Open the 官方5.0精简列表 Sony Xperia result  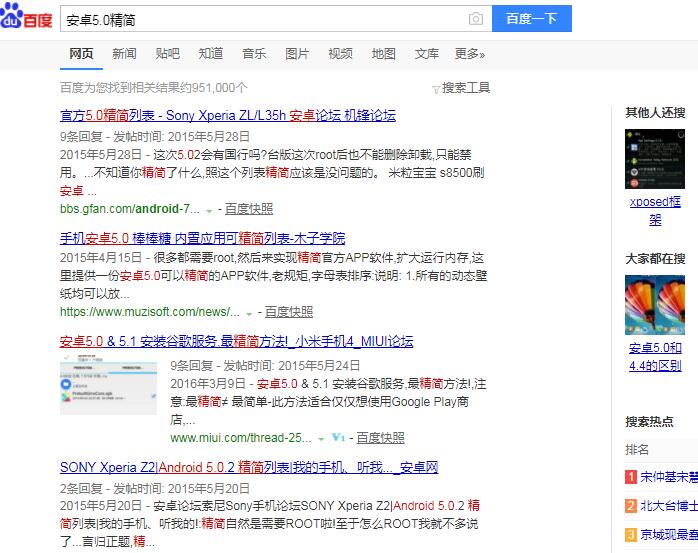pos(227,116)
